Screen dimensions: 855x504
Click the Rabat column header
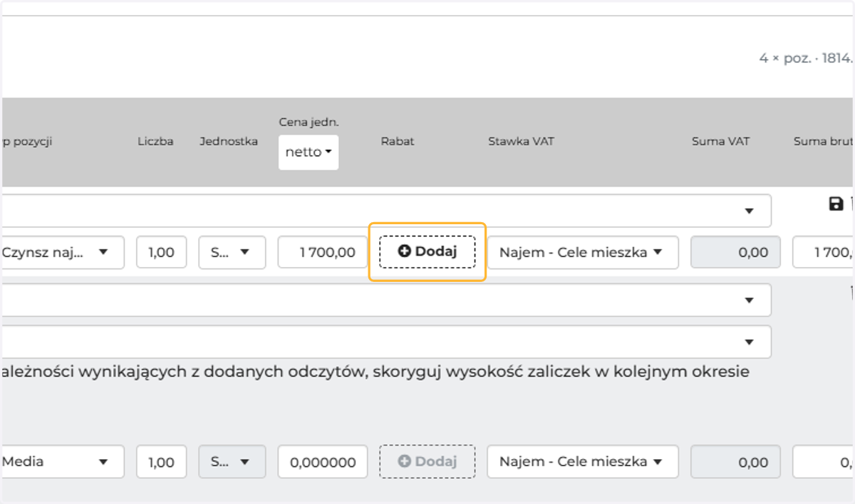(x=398, y=141)
